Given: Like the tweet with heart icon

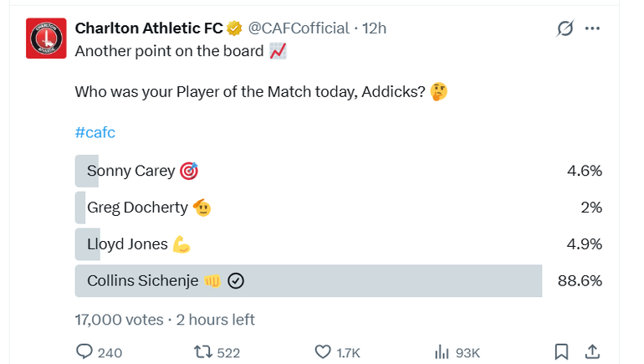Looking at the screenshot, I should [323, 352].
